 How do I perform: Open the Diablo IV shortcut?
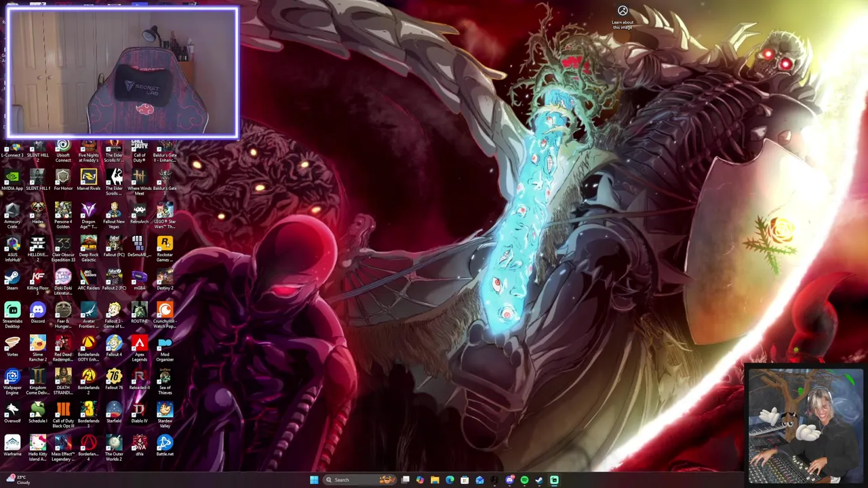(x=139, y=413)
